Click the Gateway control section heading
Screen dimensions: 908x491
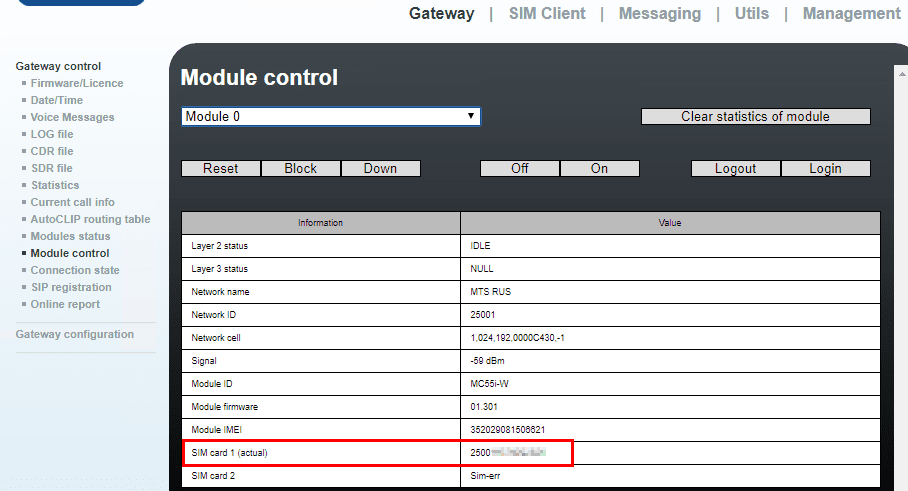[58, 67]
